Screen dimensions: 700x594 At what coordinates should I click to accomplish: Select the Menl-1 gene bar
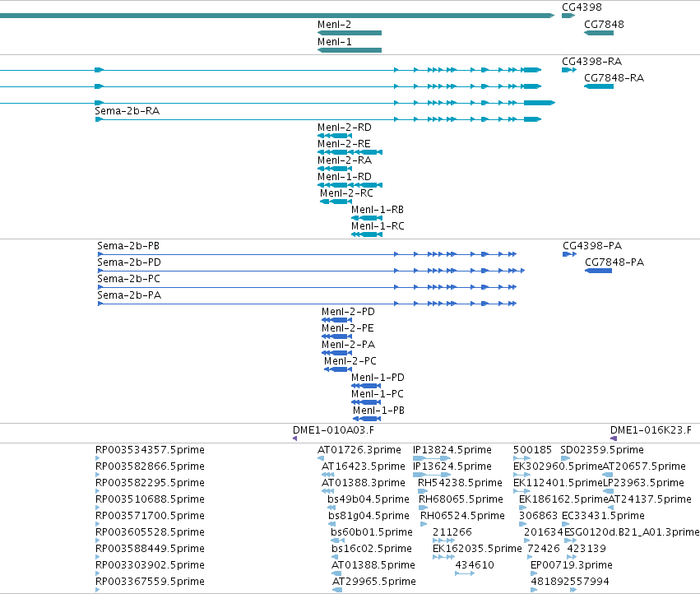click(x=350, y=50)
